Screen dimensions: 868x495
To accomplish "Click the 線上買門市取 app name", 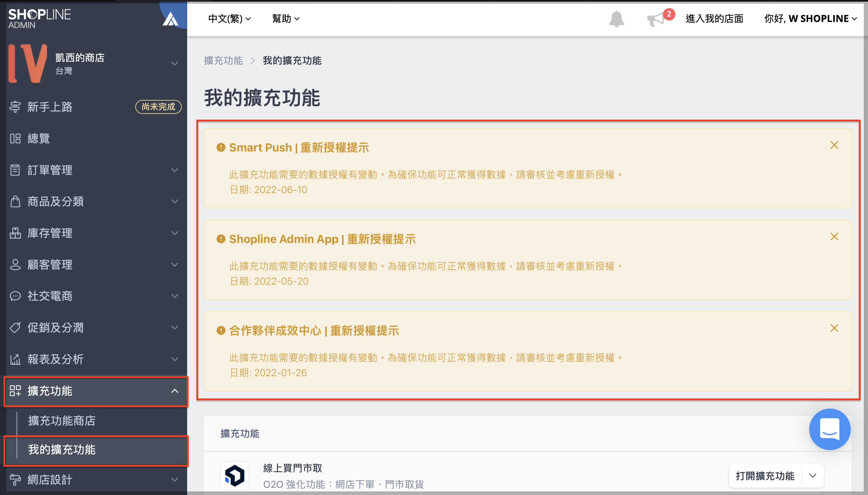I will (293, 468).
